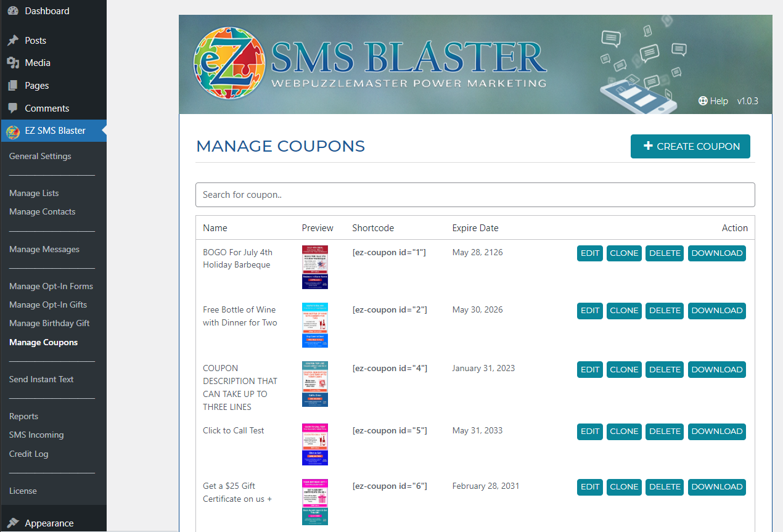This screenshot has height=532, width=783.
Task: Edit the BOGO July 4th coupon
Action: click(590, 253)
